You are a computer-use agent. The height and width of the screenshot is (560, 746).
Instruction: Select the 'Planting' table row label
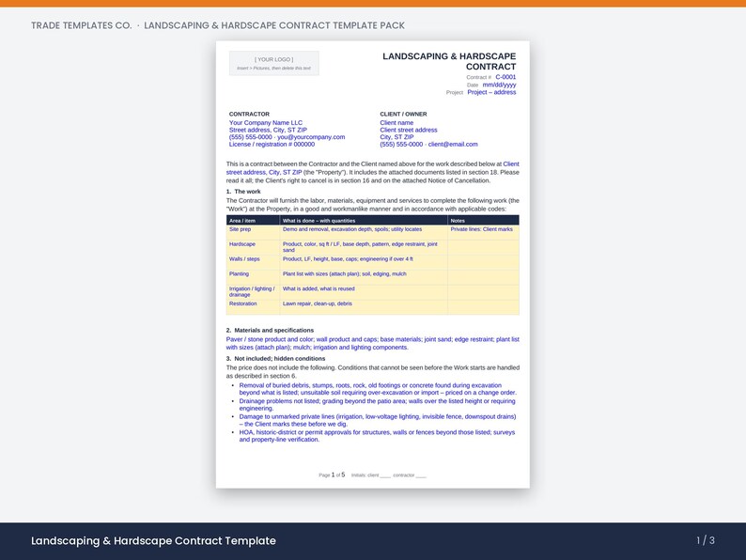239,273
